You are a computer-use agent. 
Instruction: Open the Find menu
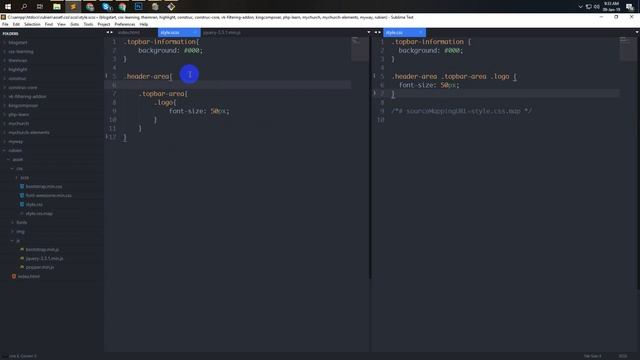coord(49,24)
